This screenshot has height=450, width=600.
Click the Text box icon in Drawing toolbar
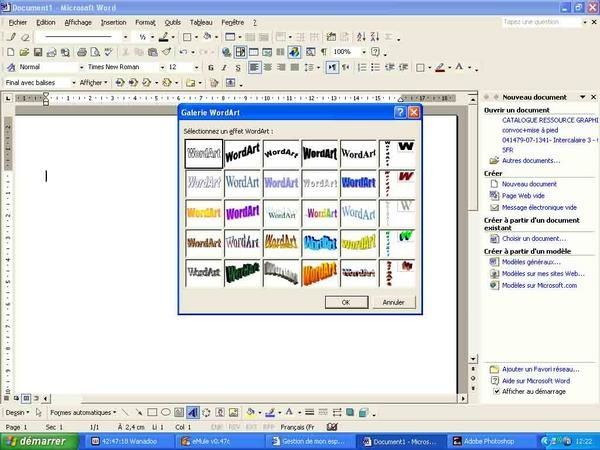tap(179, 412)
